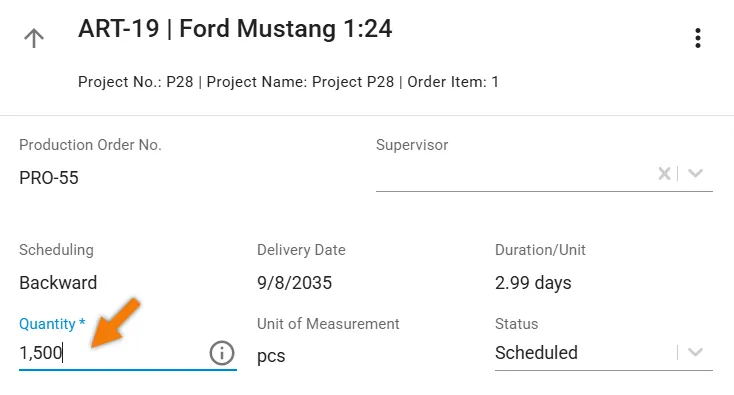734x395 pixels.
Task: Clear the Supervisor field with X
Action: tap(664, 174)
